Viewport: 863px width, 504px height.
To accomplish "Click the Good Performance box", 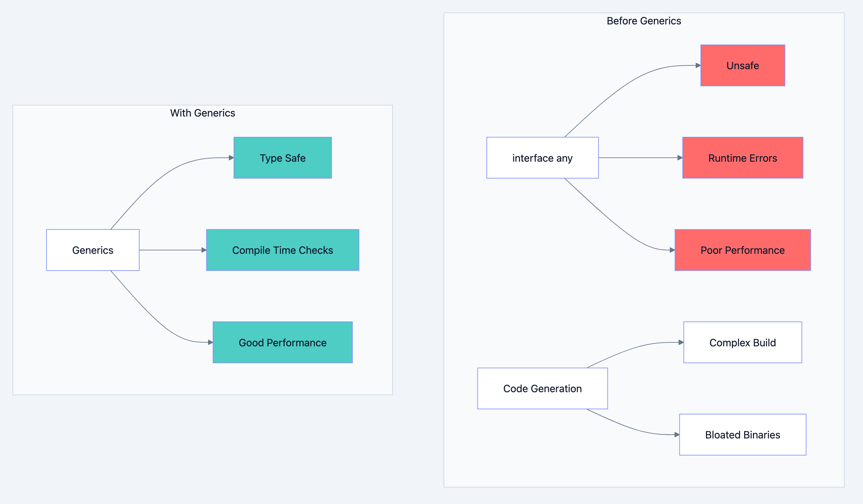I will (x=282, y=342).
